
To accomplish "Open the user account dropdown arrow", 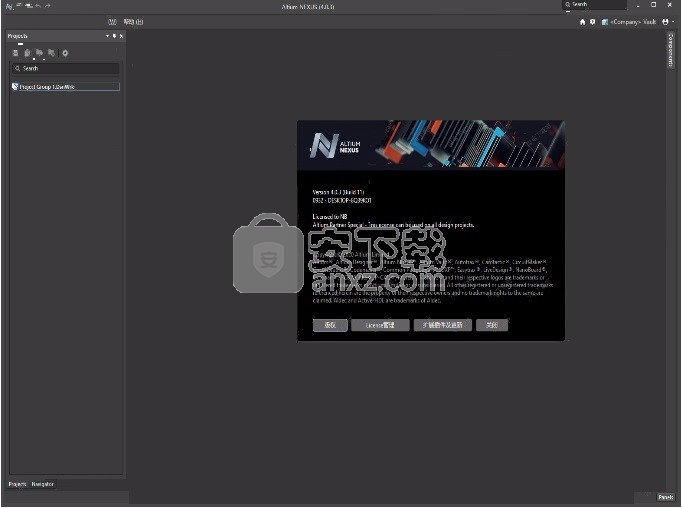I will [x=673, y=22].
